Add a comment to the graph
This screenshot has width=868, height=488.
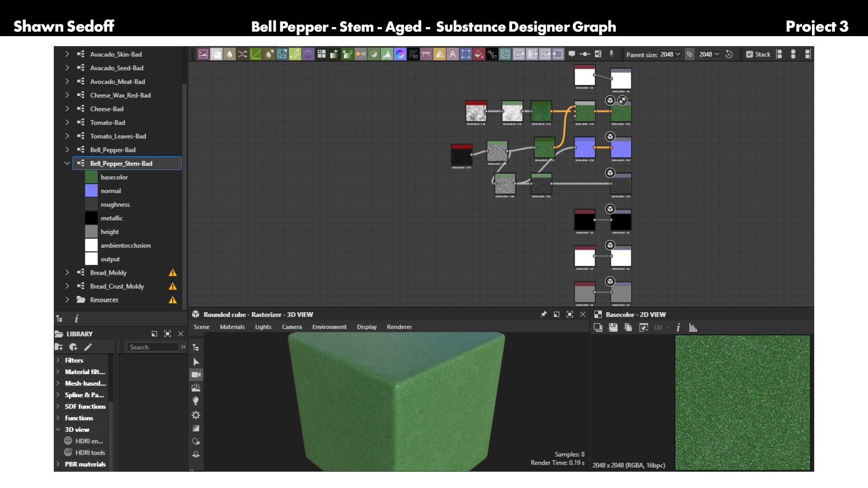[x=572, y=54]
